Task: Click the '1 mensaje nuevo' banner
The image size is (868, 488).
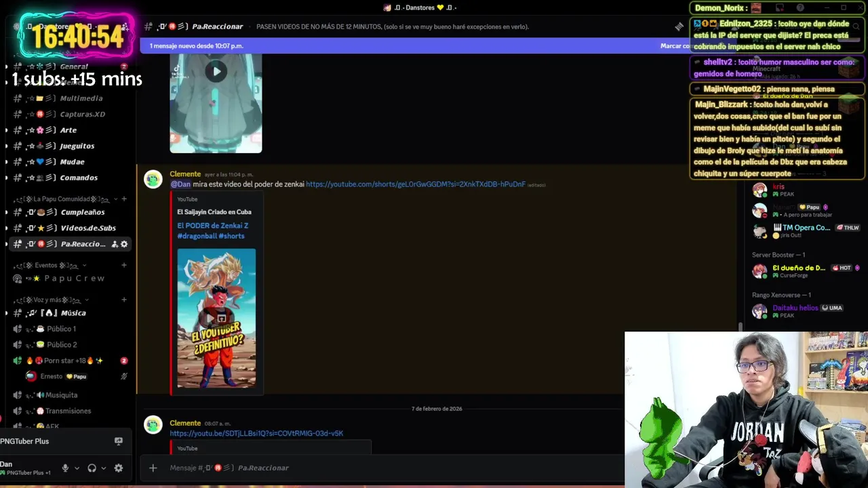Action: (x=196, y=46)
